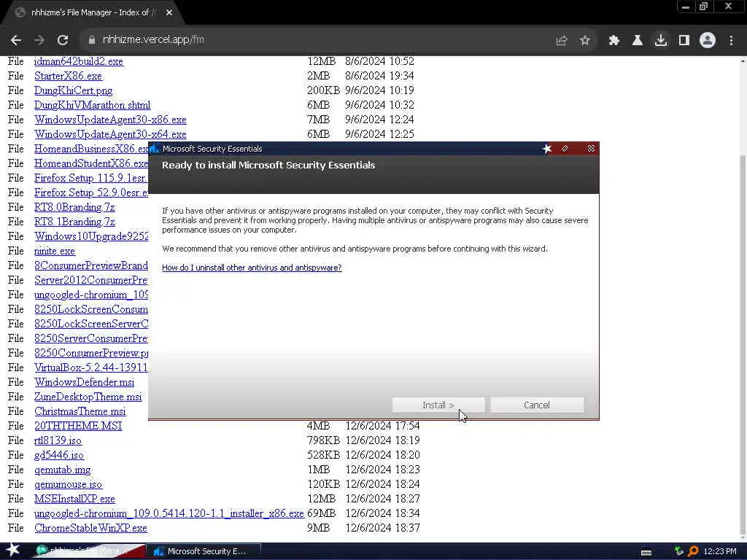Switch to the Microsoft Security E... taskbar item
The image size is (747, 560).
coord(203,551)
